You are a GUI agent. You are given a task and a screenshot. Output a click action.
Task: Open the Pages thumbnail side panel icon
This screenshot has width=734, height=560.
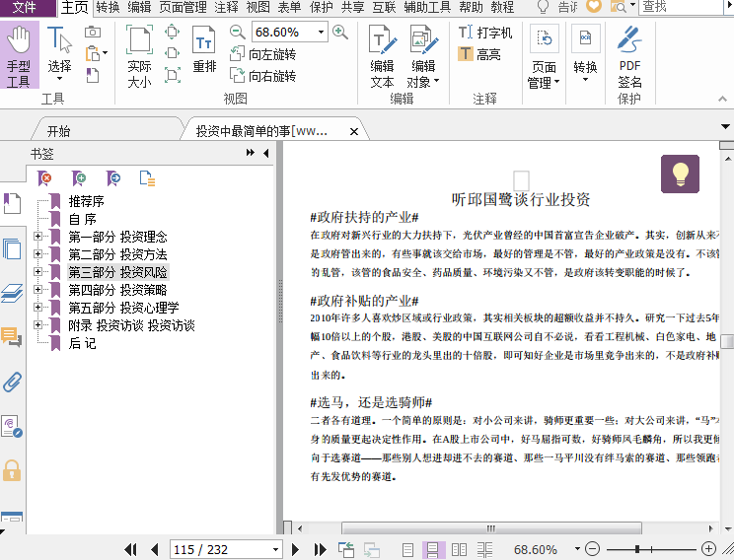12,248
